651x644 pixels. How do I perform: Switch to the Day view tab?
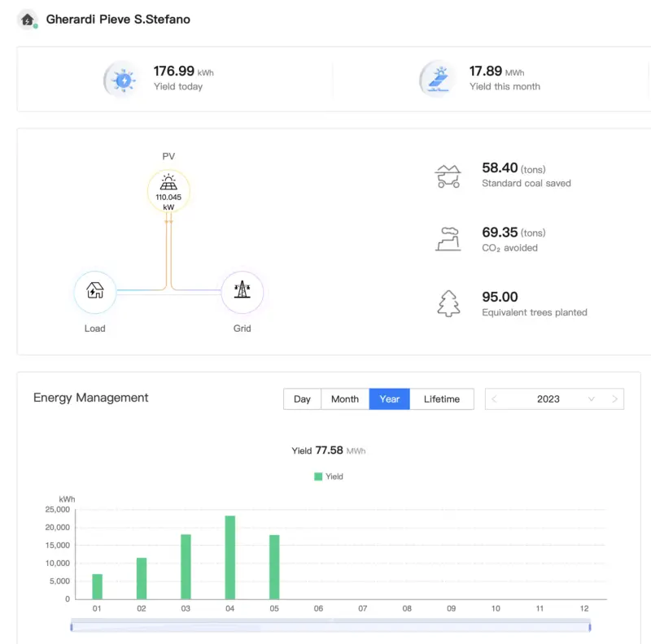[302, 399]
